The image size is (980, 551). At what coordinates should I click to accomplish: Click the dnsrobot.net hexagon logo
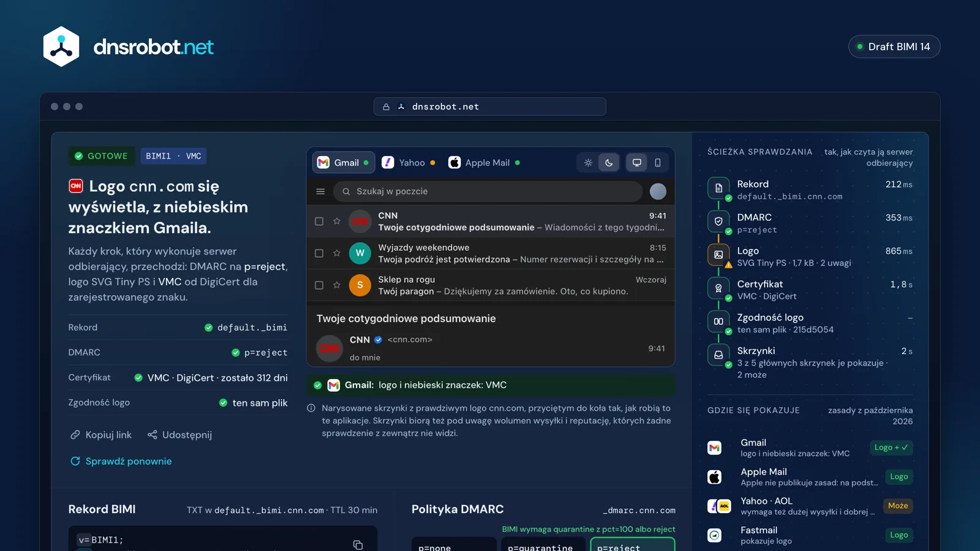tap(61, 47)
